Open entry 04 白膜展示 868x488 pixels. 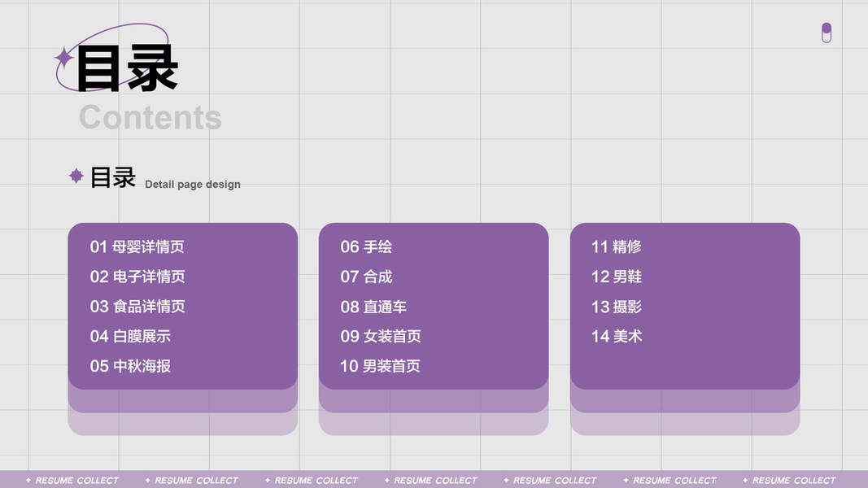point(131,337)
